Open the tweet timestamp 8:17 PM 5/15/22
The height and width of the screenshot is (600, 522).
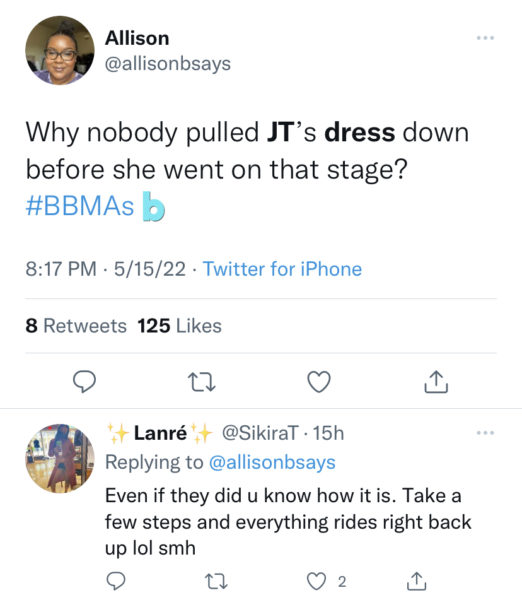(105, 269)
